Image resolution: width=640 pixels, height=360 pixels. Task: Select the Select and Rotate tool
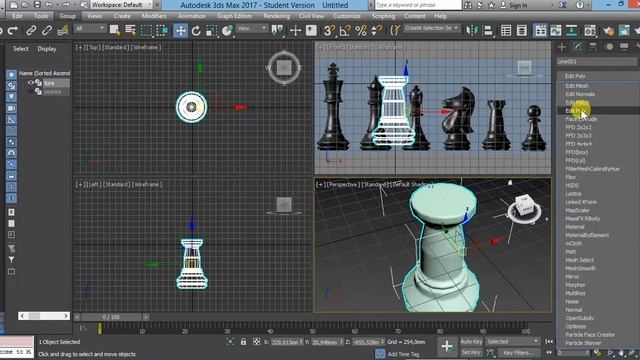196,31
